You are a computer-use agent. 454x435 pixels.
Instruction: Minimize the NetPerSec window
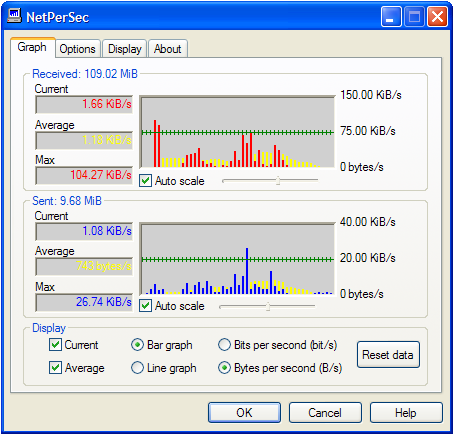391,16
